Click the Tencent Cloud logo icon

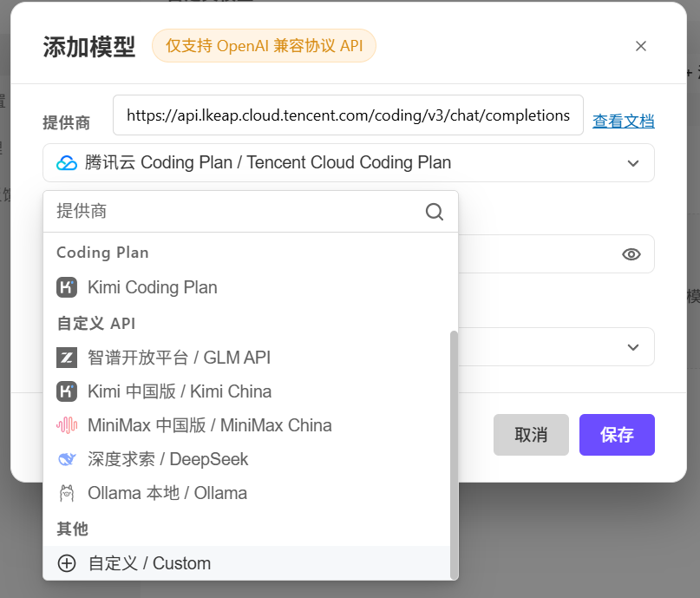click(67, 163)
